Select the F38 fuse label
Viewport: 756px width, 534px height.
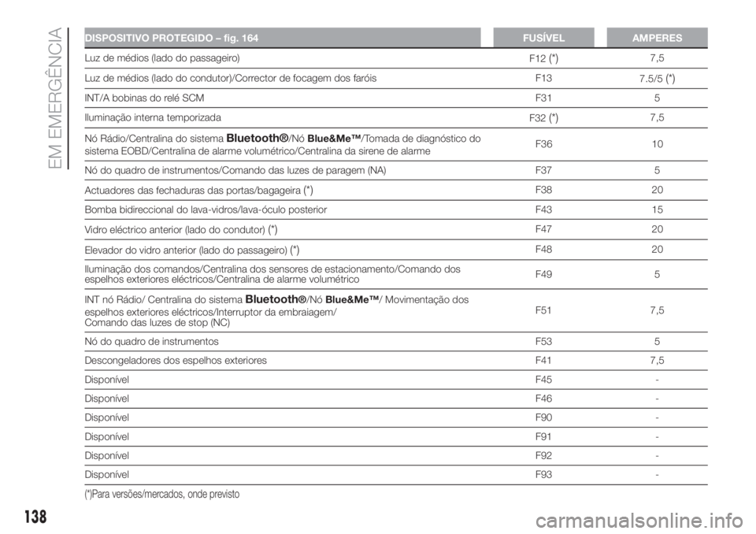pos(543,190)
